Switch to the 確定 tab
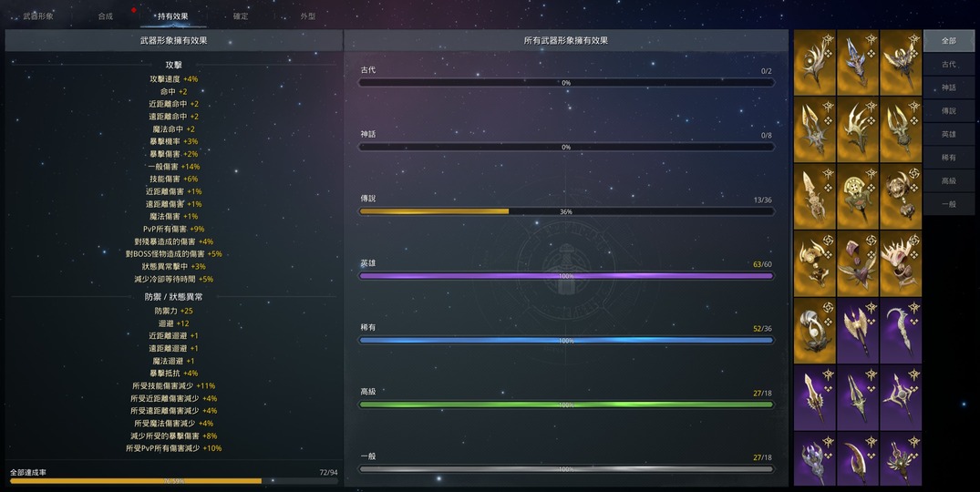Screen dimensions: 980x492 [241, 16]
